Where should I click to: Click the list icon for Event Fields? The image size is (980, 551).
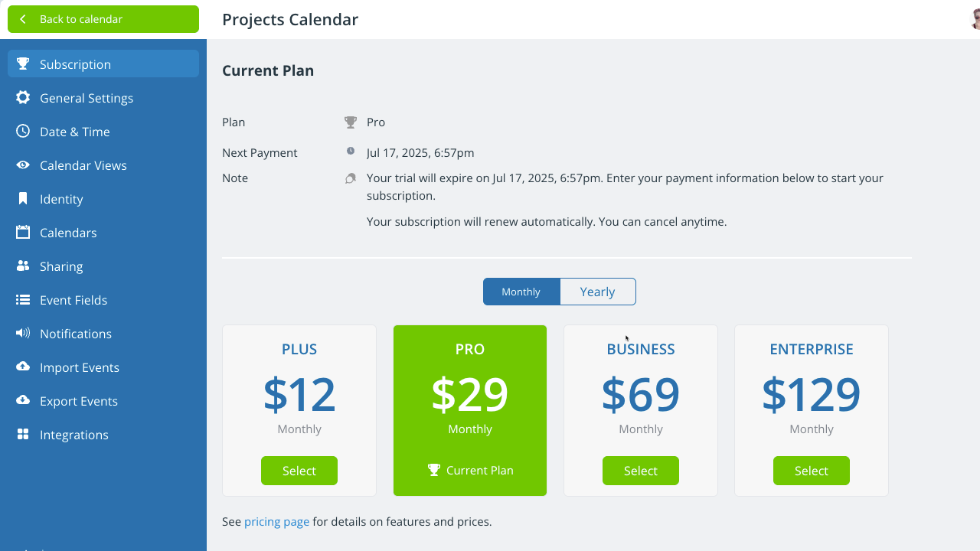(x=23, y=300)
